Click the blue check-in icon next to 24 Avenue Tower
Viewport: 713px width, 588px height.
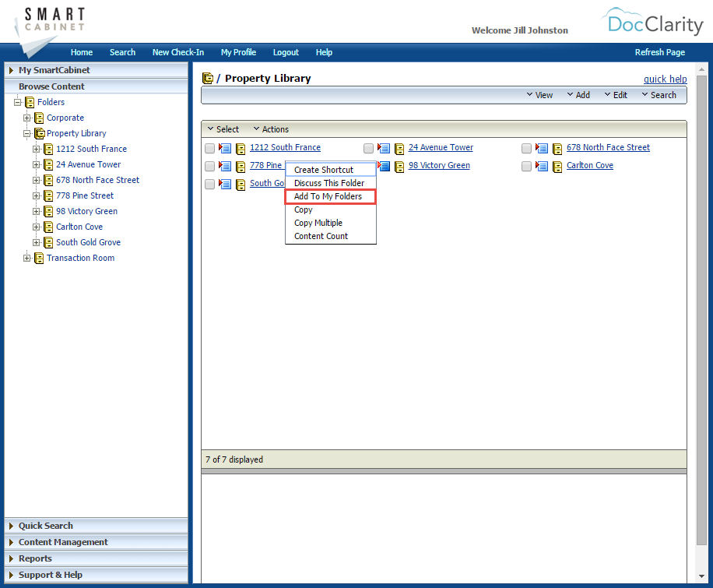383,147
